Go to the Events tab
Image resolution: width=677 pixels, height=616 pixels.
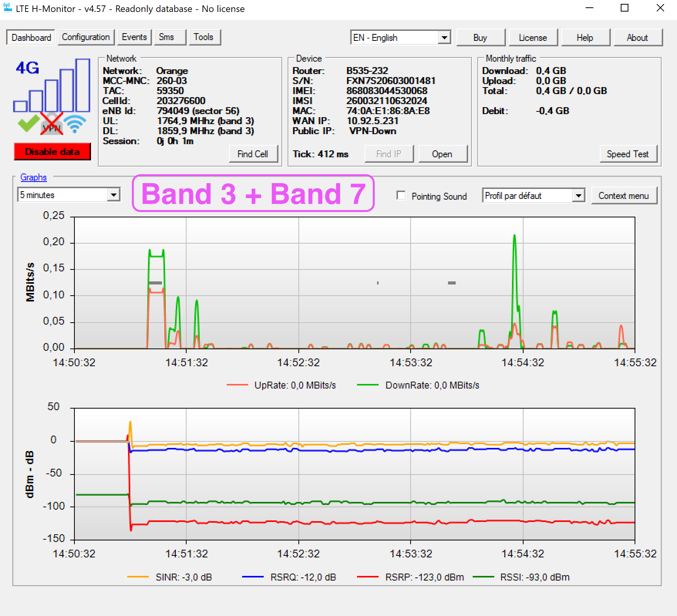(x=134, y=37)
